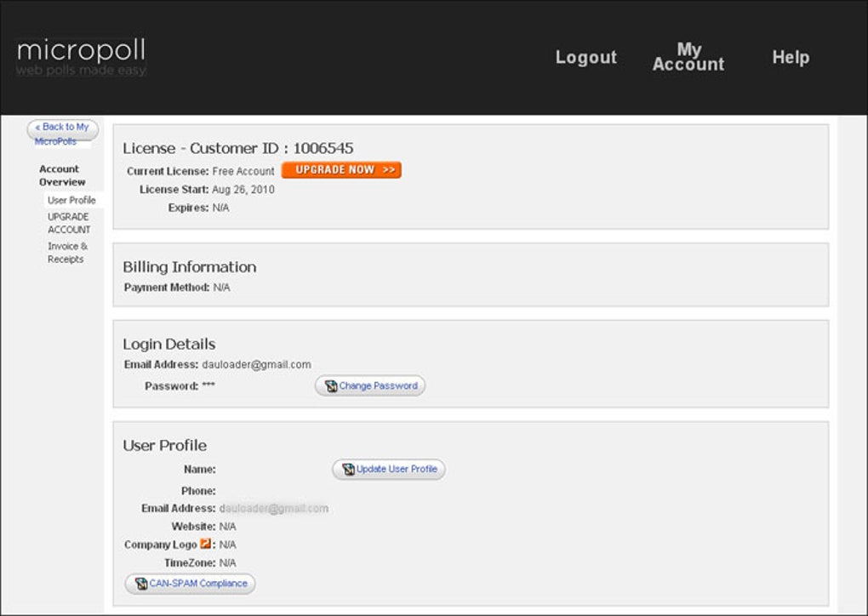Open User Profile in the sidebar
Viewport: 868px width, 616px height.
click(71, 200)
